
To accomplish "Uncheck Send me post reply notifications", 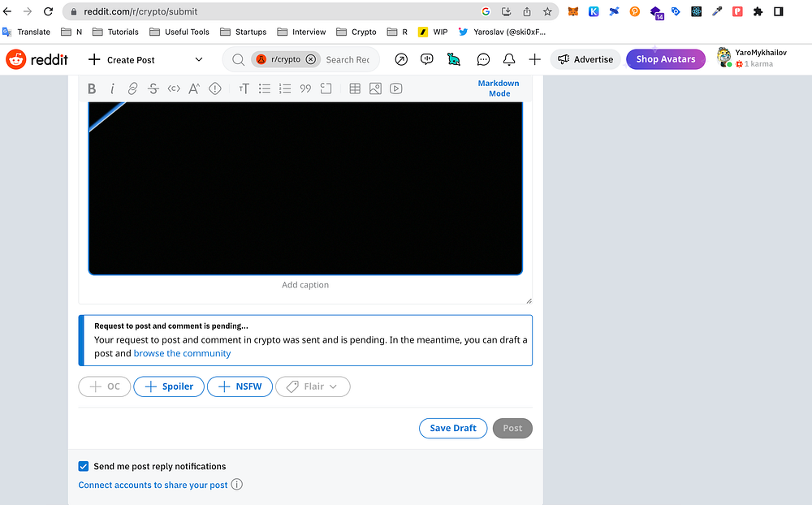I will pyautogui.click(x=84, y=466).
